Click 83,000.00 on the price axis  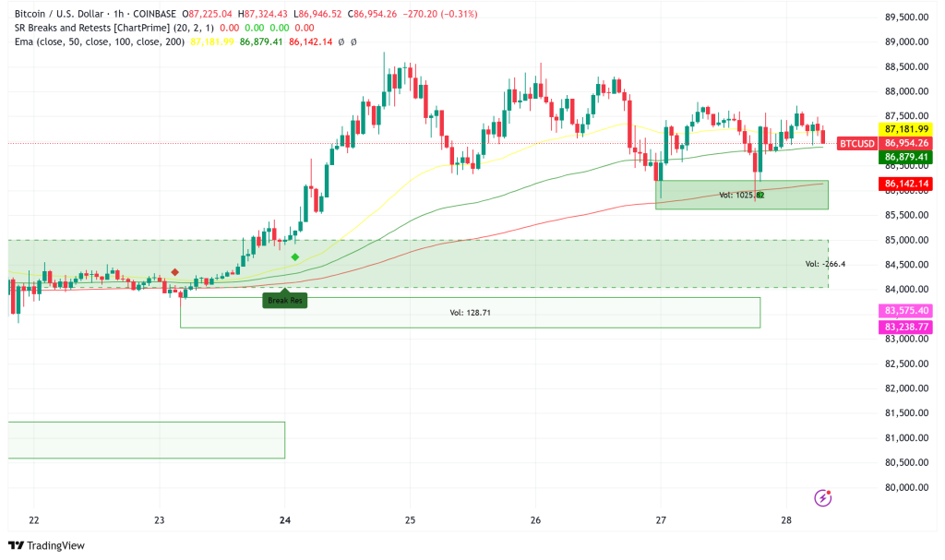click(906, 339)
